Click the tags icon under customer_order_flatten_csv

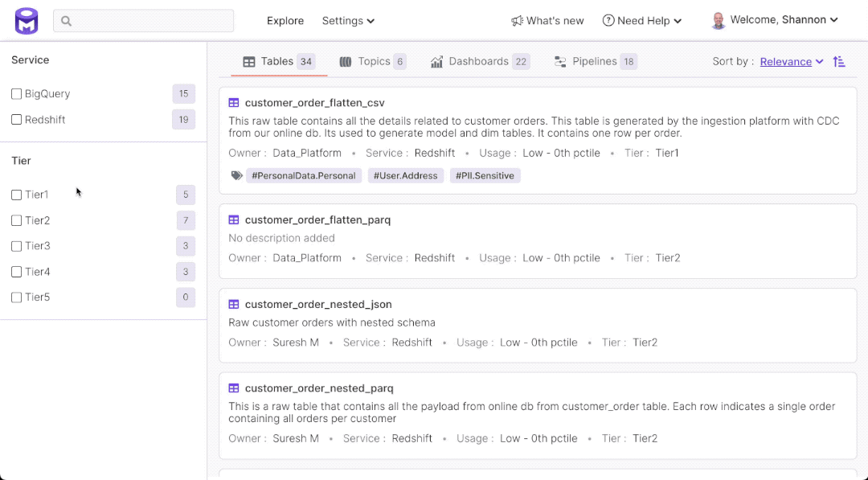pos(236,175)
